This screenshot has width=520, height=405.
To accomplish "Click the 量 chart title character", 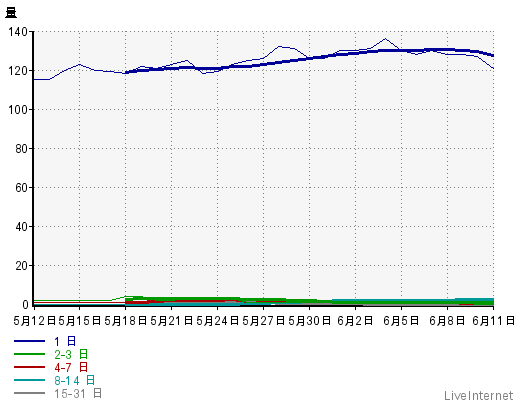I will [x=11, y=13].
